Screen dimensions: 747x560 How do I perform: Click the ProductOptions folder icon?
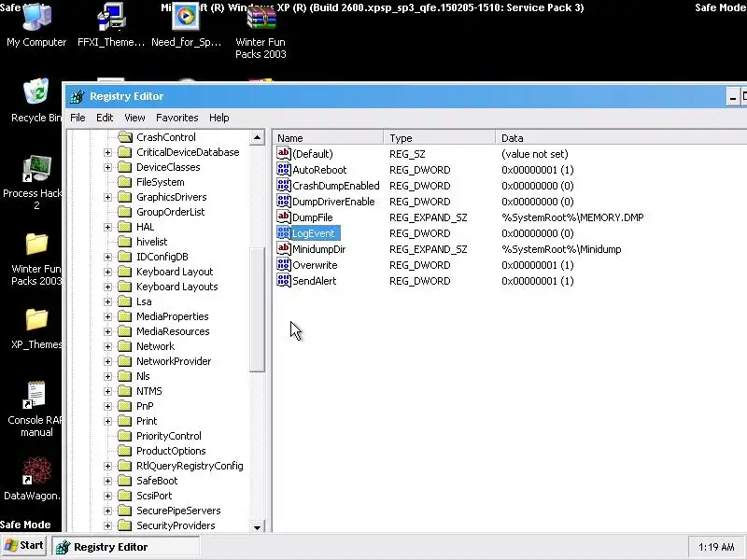pyautogui.click(x=125, y=451)
